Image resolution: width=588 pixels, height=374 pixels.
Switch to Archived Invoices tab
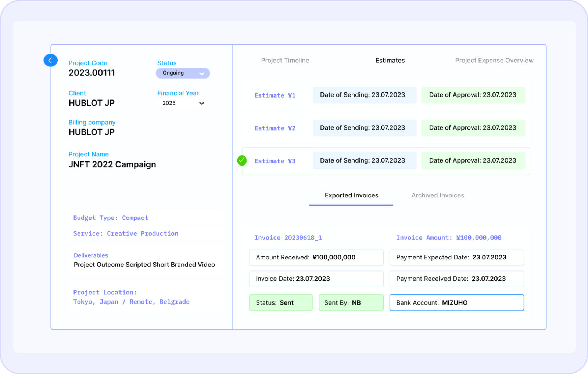(438, 196)
